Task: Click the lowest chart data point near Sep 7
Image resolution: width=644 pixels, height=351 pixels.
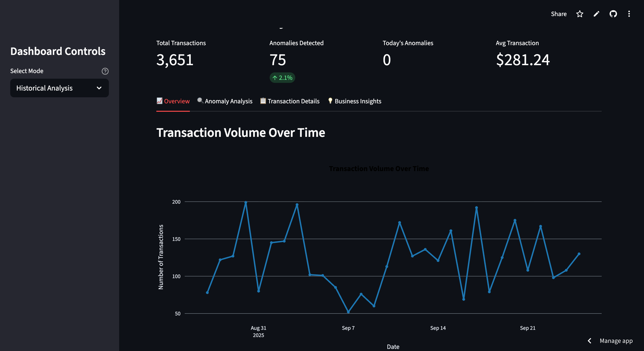Action: (x=348, y=312)
